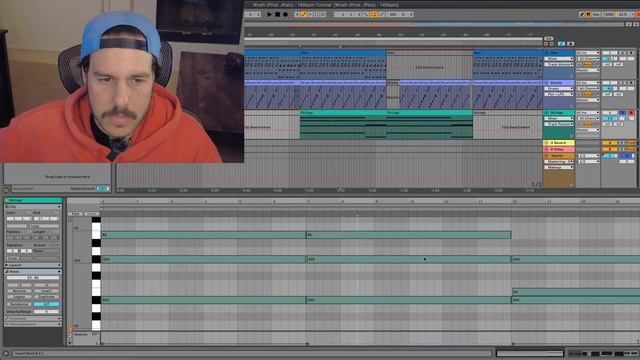Toggle Bass track Solo button
Screen dimensions: 640x360
(622, 53)
